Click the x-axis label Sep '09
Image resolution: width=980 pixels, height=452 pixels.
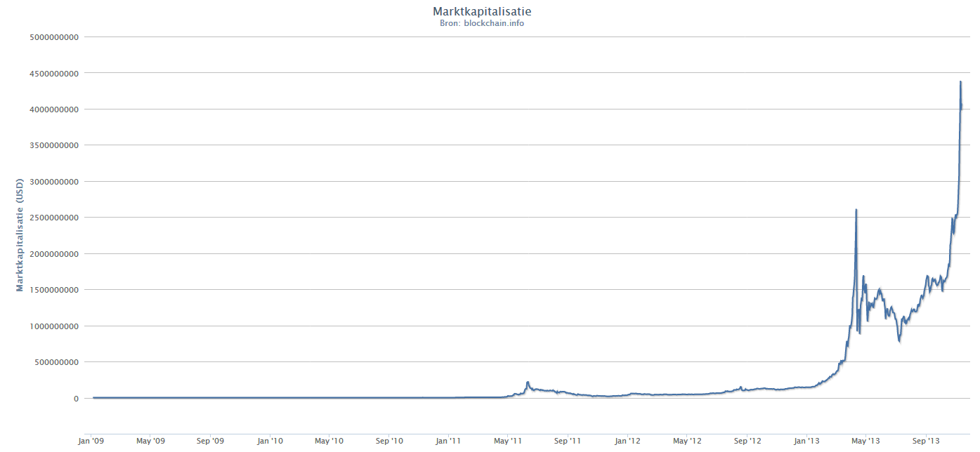[x=211, y=441]
